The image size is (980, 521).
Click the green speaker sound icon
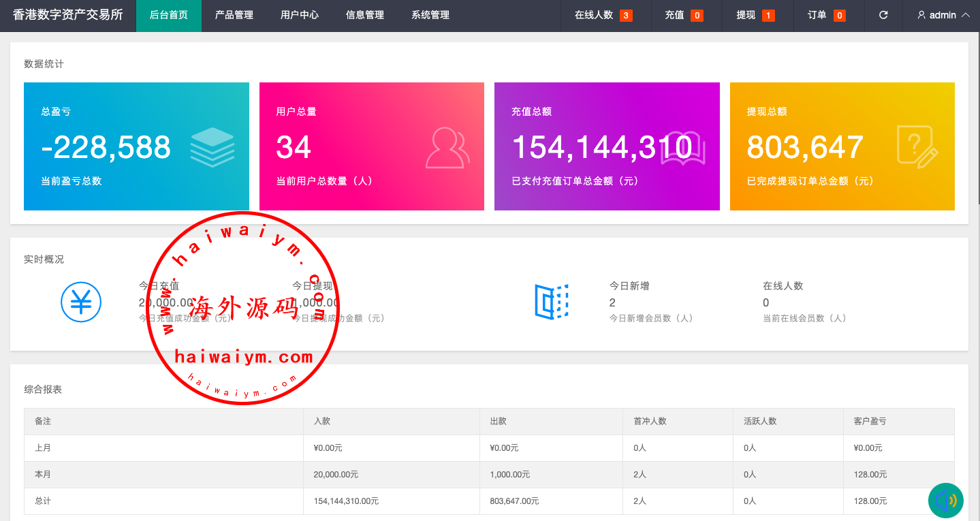pos(946,501)
